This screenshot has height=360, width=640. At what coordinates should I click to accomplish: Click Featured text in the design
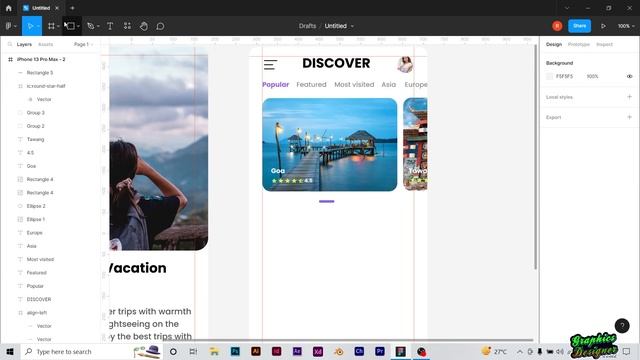coord(311,84)
